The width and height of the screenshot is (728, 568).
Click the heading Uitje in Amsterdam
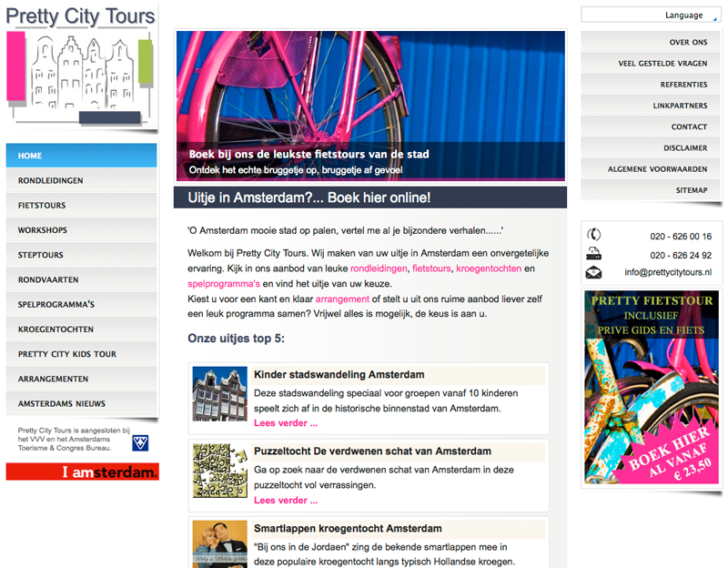309,198
